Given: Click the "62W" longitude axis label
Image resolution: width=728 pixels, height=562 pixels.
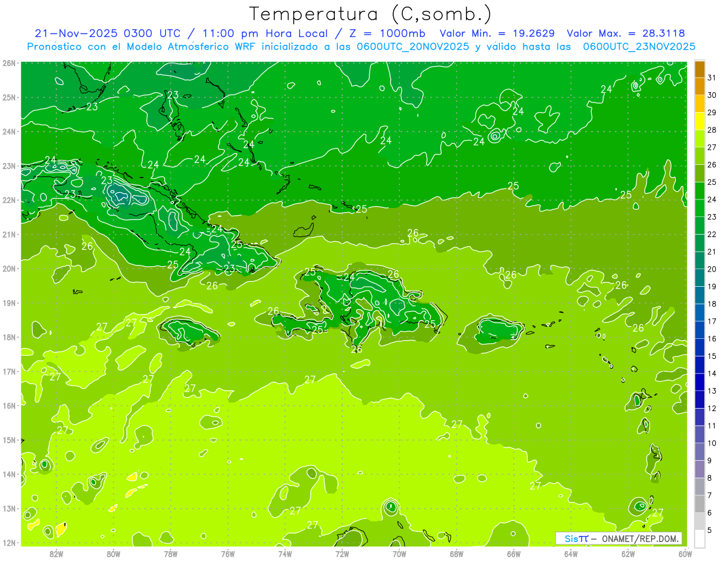Looking at the screenshot, I should 628,554.
